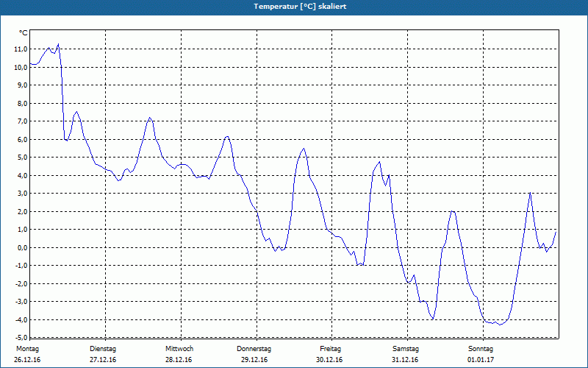Click the 1,0 value on the temperature axis
Image resolution: width=588 pixels, height=368 pixels.
(22, 230)
